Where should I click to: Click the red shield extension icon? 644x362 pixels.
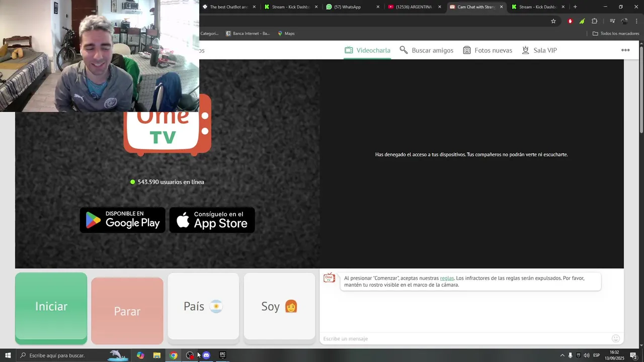[x=570, y=21]
